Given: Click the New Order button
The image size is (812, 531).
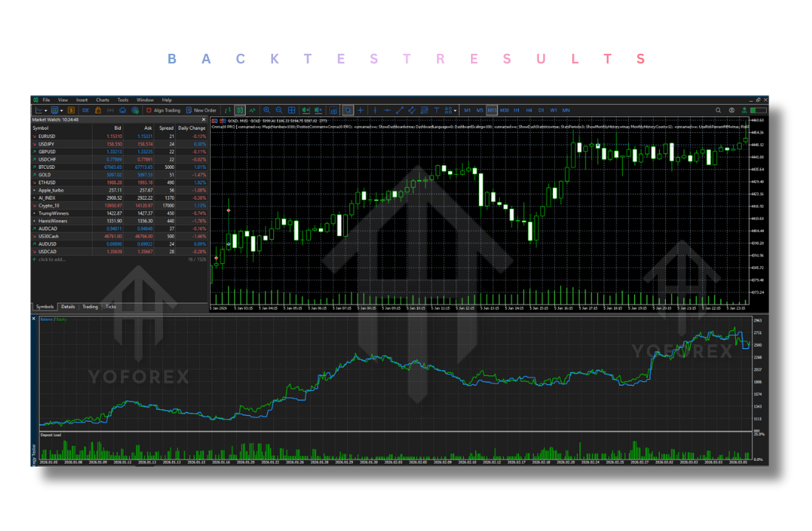Looking at the screenshot, I should point(201,111).
